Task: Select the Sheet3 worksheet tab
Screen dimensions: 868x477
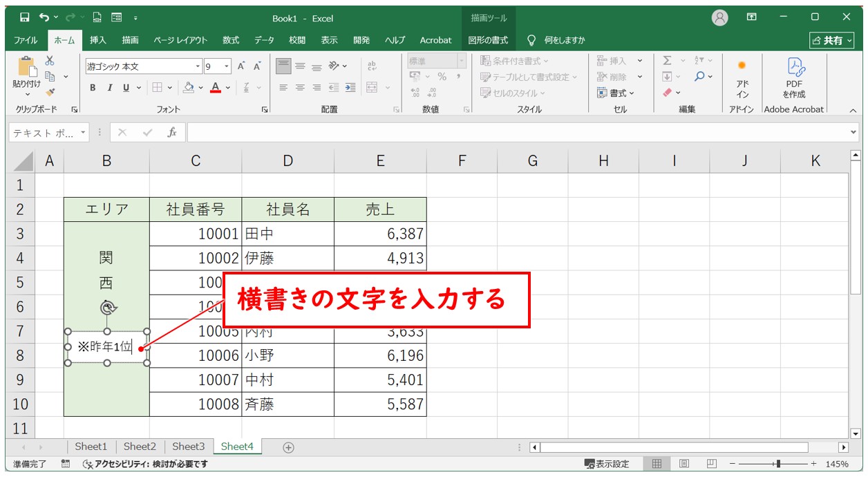Action: 189,447
